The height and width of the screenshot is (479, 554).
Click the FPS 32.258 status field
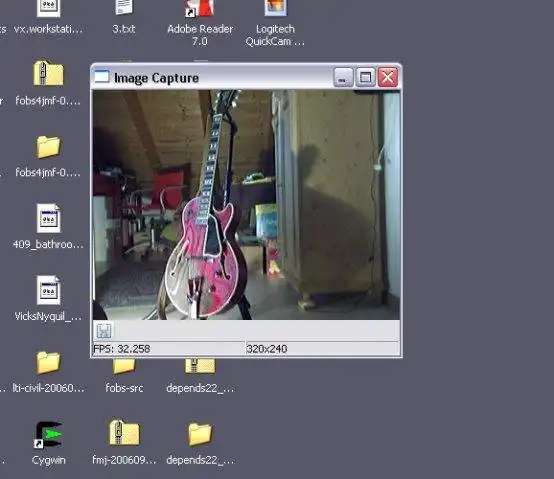[x=169, y=349]
